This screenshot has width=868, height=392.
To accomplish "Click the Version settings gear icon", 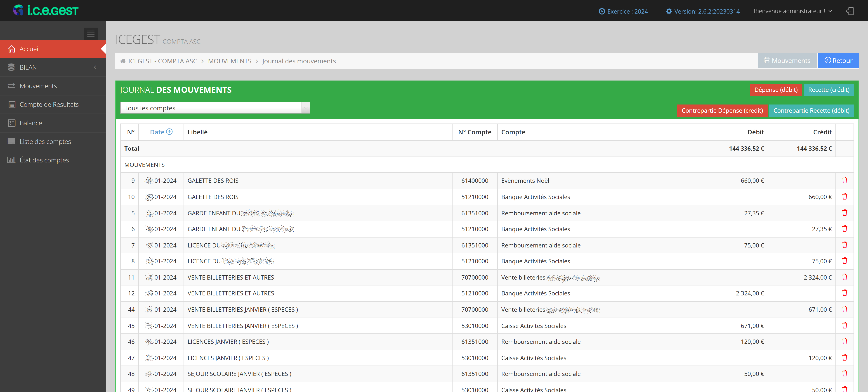I will pos(669,12).
